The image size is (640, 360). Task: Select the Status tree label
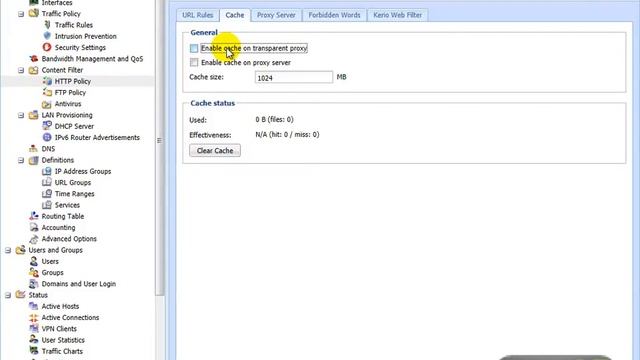(38, 295)
